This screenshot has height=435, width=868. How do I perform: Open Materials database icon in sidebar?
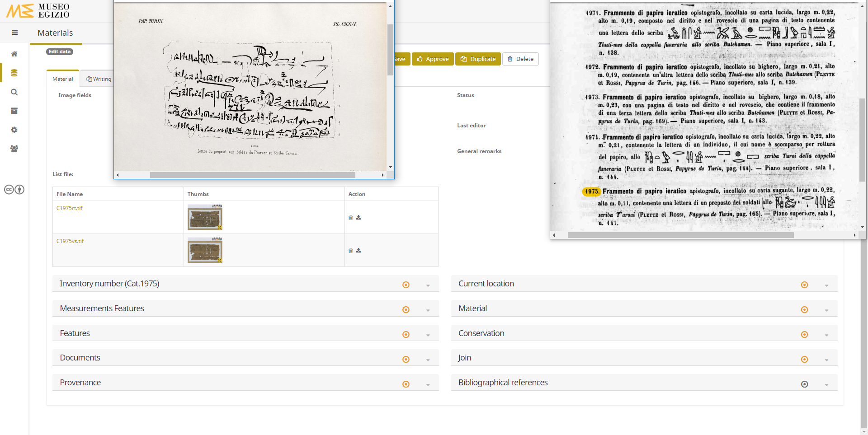click(14, 73)
